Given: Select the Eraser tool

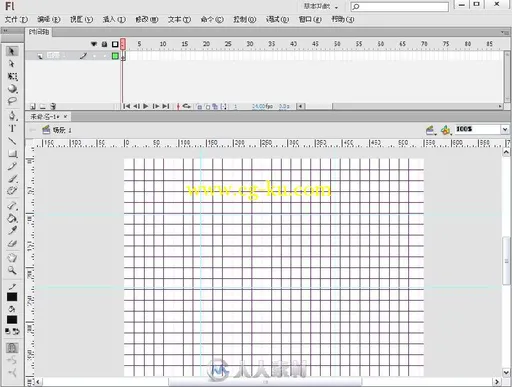Looking at the screenshot, I should pyautogui.click(x=12, y=243).
